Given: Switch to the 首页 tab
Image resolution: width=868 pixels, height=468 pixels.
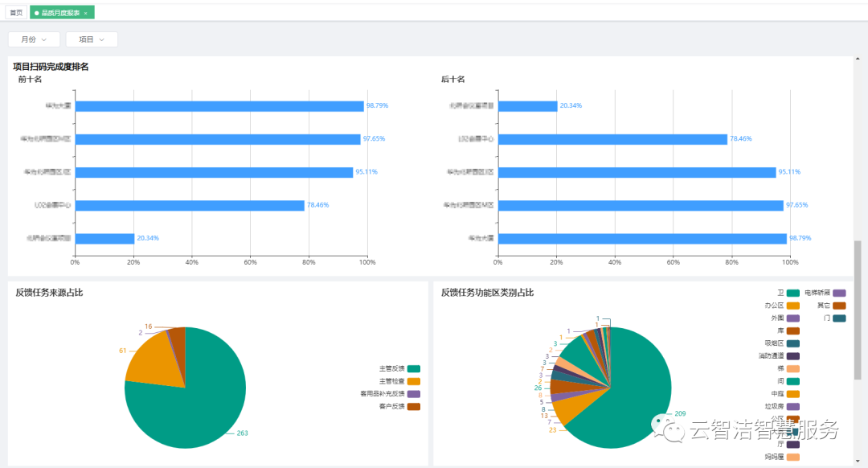Looking at the screenshot, I should pos(16,13).
